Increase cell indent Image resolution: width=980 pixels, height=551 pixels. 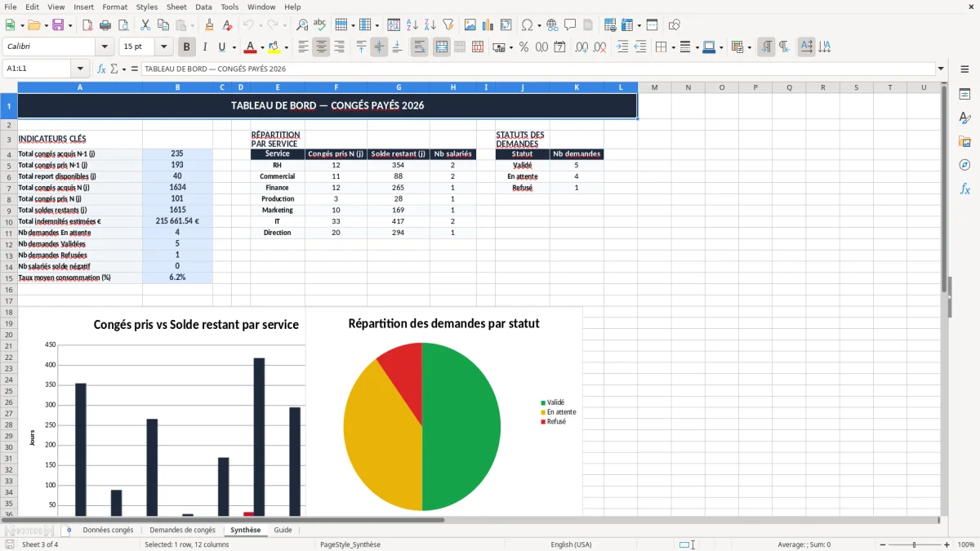tap(622, 47)
